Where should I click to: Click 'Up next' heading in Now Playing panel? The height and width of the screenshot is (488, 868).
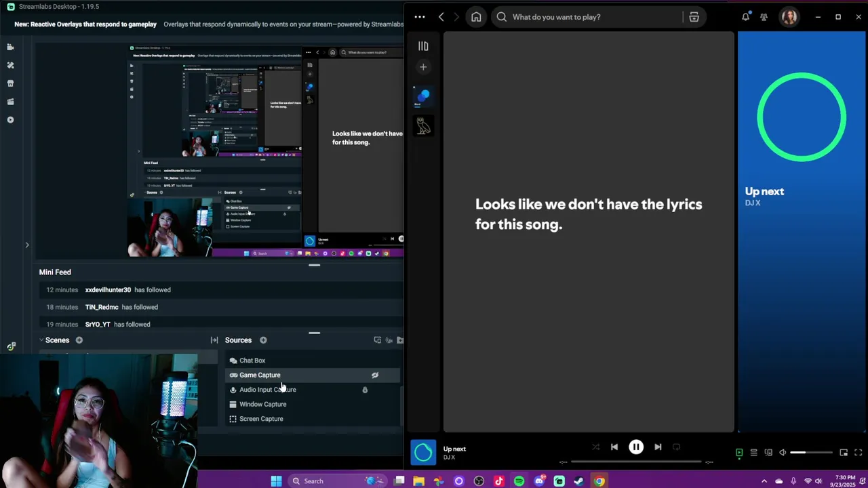764,191
